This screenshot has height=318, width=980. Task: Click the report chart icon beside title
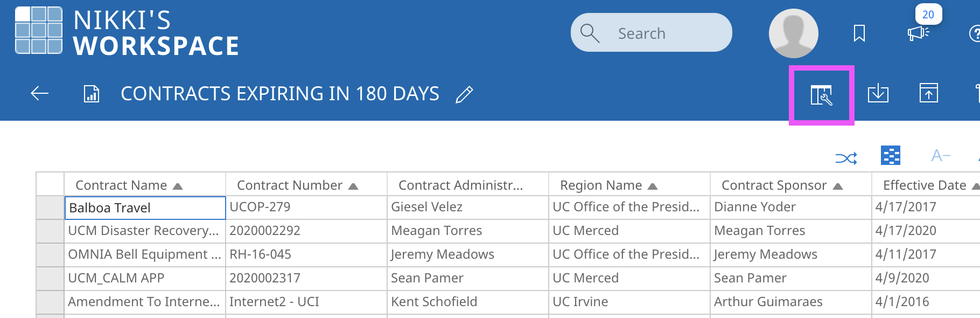[92, 94]
